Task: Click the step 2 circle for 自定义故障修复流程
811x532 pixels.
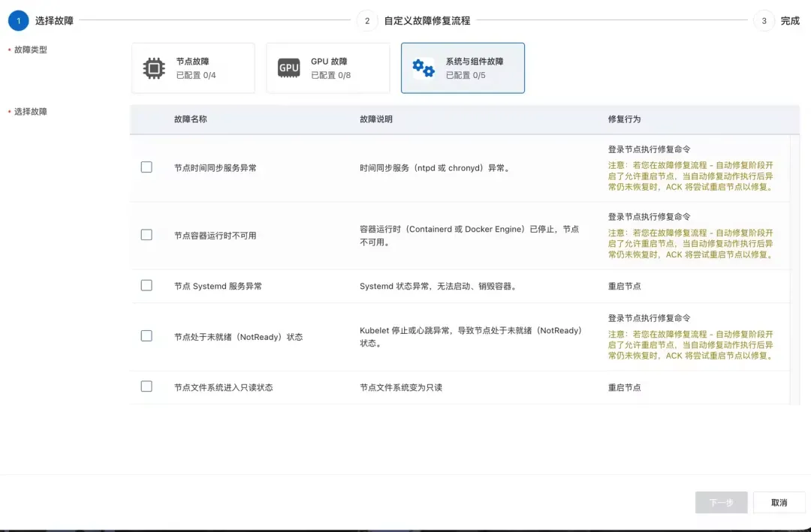Action: pos(367,21)
